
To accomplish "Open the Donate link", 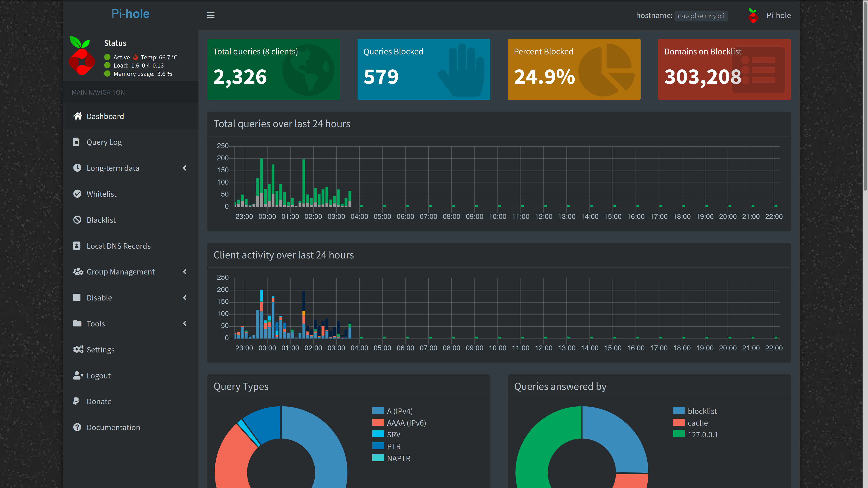I will click(x=130, y=401).
